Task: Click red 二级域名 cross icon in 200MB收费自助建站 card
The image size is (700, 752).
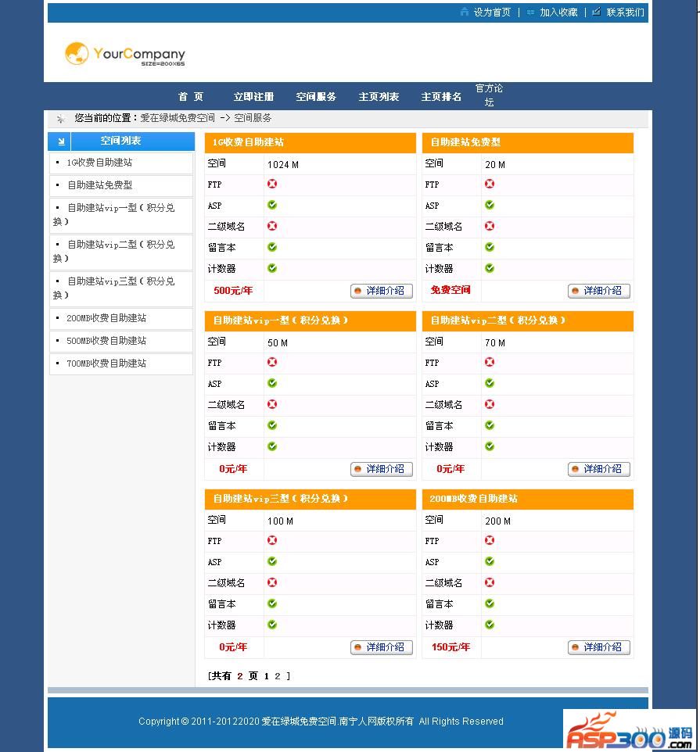Action: click(x=490, y=582)
